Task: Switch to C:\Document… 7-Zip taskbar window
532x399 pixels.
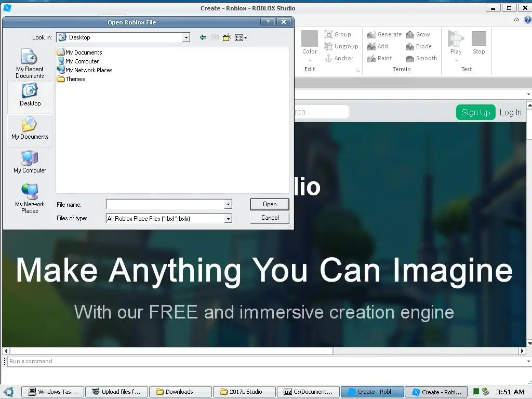Action: (308, 392)
